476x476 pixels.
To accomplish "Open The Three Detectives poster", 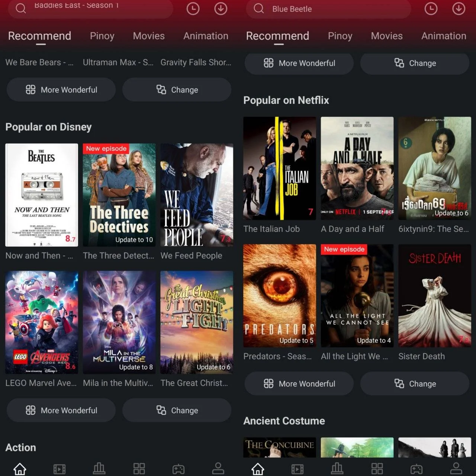I will pyautogui.click(x=119, y=195).
